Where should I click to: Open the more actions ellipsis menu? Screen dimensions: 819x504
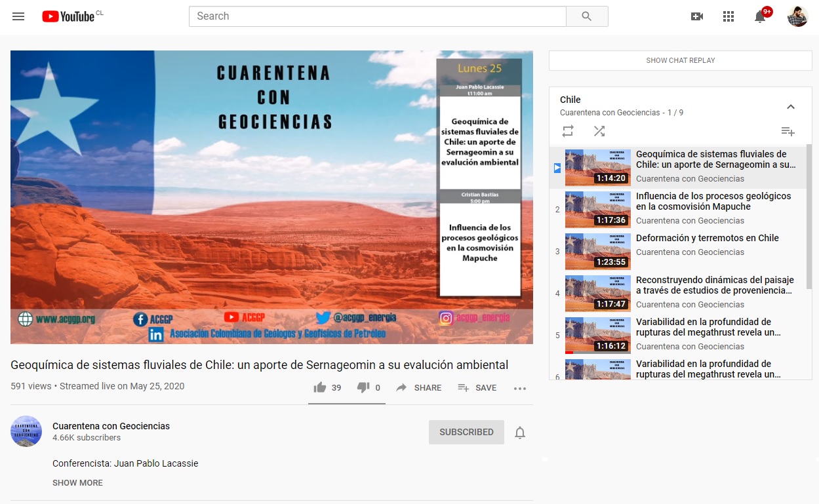point(520,388)
